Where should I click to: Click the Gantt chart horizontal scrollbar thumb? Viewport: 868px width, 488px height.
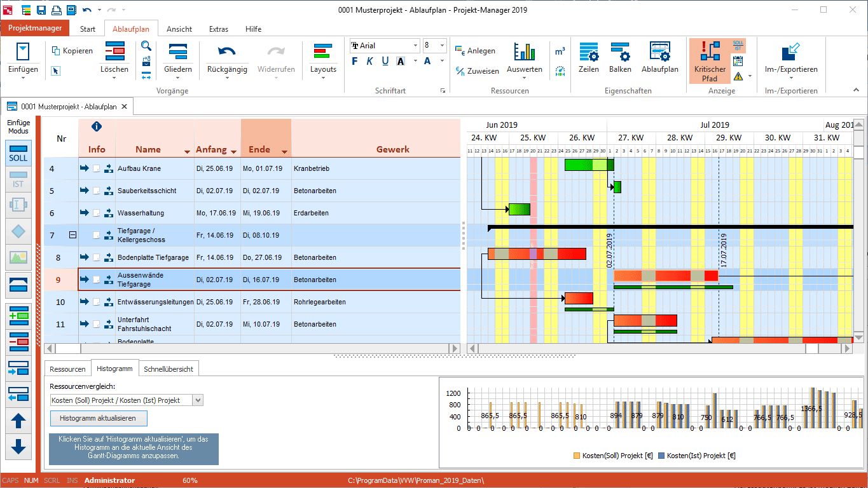[812, 348]
